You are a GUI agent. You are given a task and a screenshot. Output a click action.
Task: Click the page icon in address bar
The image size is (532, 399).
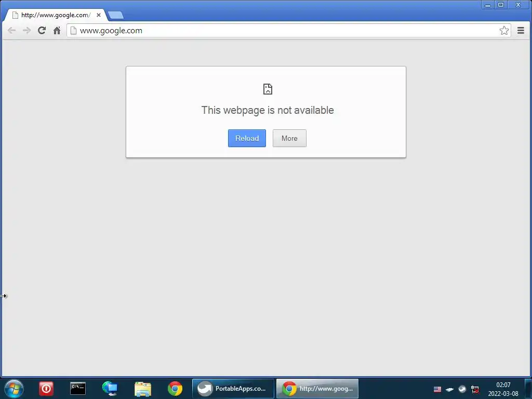point(73,31)
